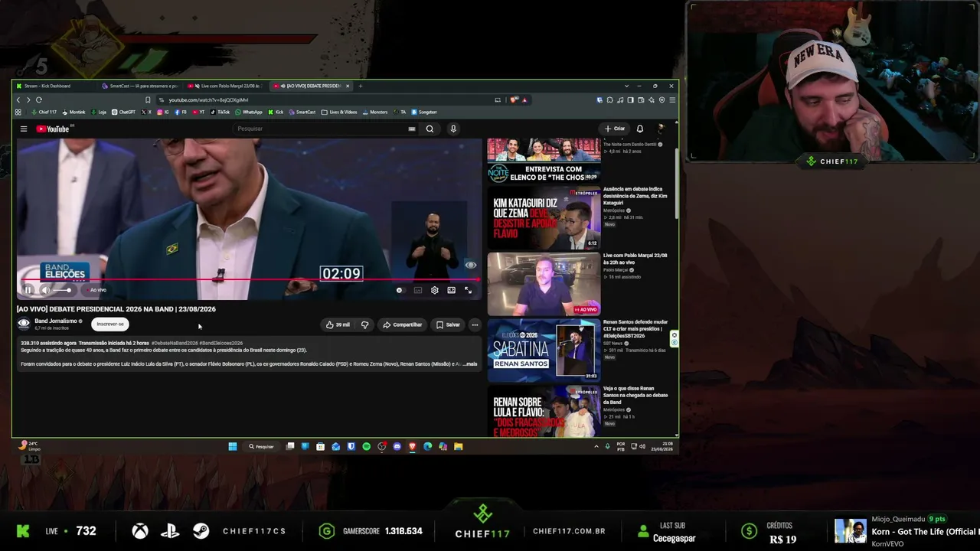980x551 pixels.
Task: Pause the live debate video
Action: [28, 290]
